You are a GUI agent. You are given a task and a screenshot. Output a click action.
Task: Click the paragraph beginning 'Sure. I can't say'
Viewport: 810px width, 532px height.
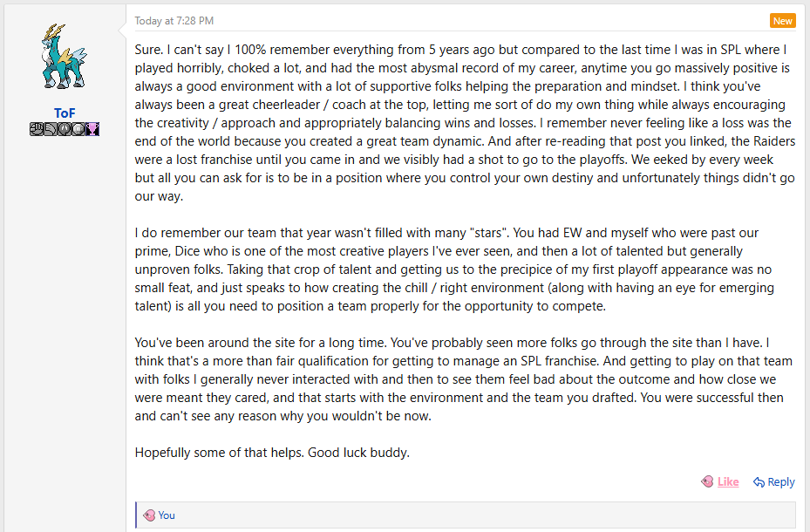pos(465,123)
